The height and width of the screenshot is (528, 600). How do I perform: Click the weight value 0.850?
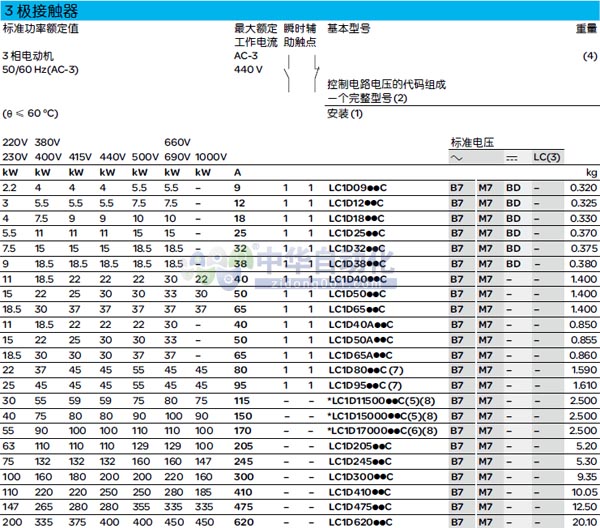pyautogui.click(x=583, y=324)
